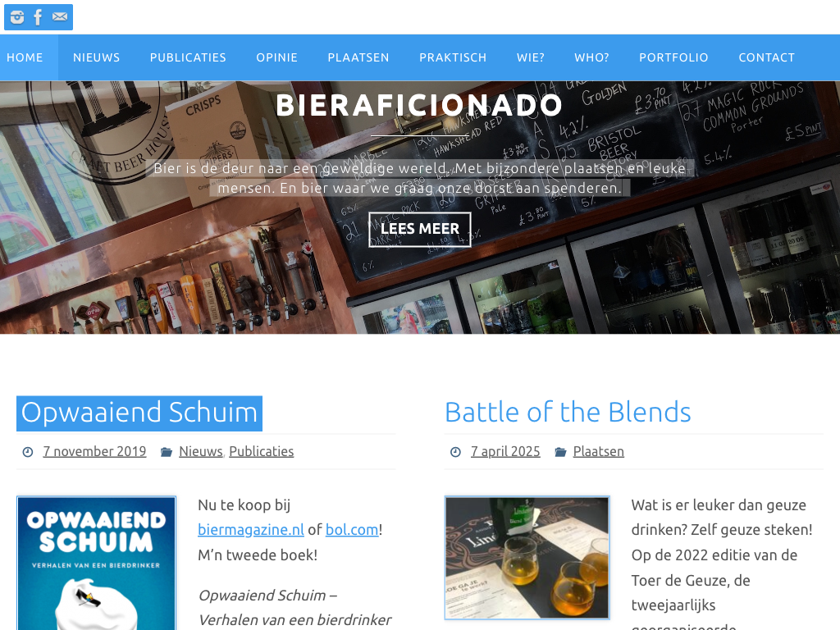Screen dimensions: 840x630
Task: Go to the NIEUWS menu item
Action: [97, 58]
